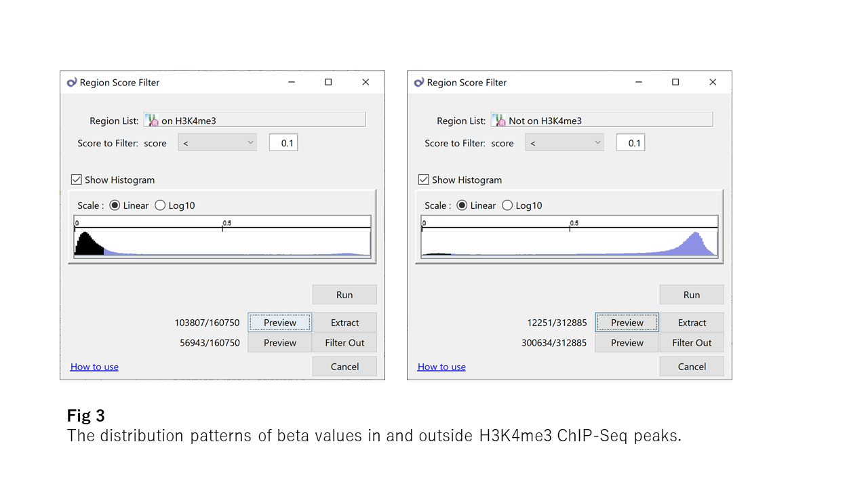Uncheck Show Histogram in the left dialog
The height and width of the screenshot is (488, 868).
click(x=77, y=180)
